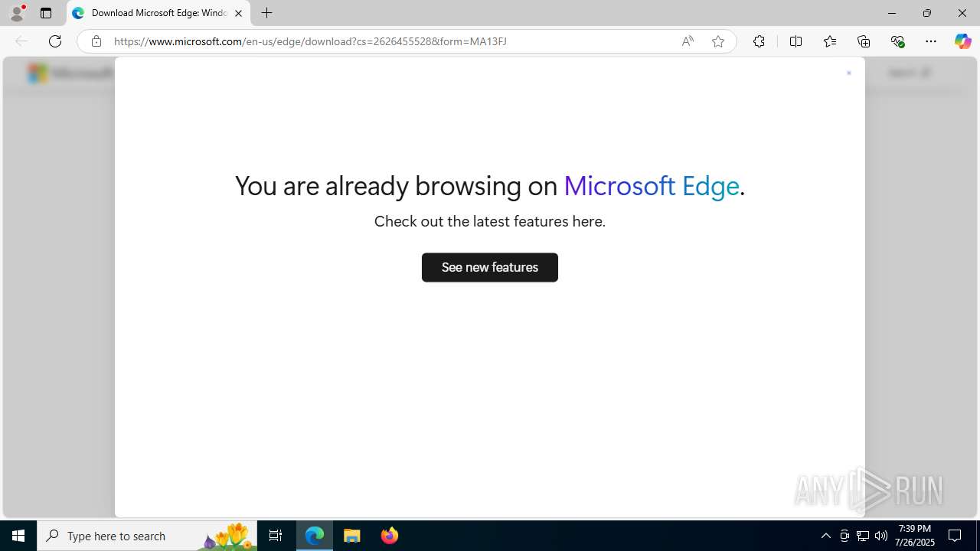The height and width of the screenshot is (551, 980).
Task: Open Collections icon
Action: [864, 41]
